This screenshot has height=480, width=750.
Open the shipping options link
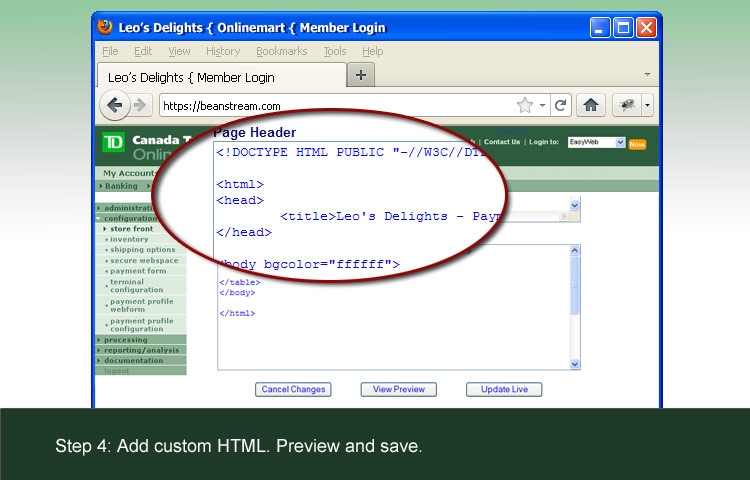pyautogui.click(x=143, y=250)
